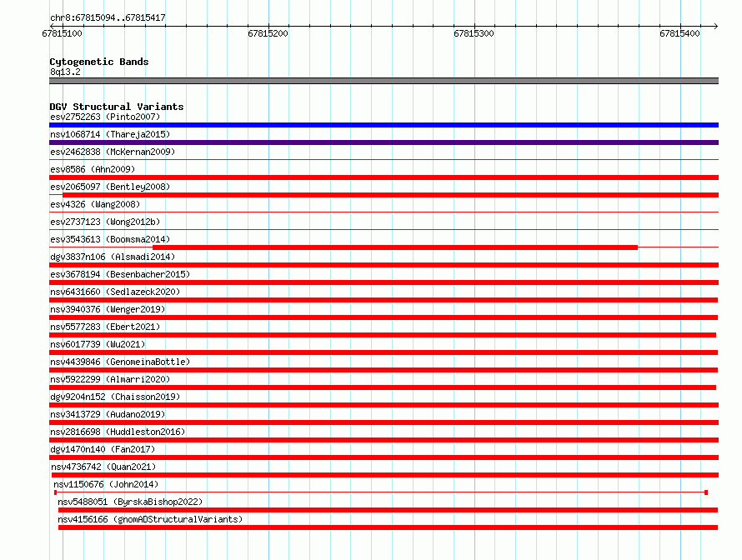Select the dgv9204n152 (Chaisson2019) label
This screenshot has height=560, width=742.
(x=115, y=397)
